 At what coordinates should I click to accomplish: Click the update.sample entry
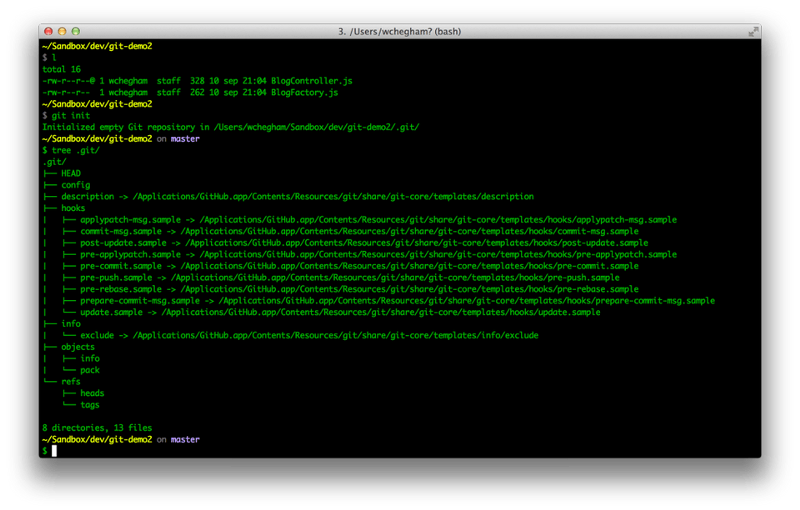coord(340,313)
